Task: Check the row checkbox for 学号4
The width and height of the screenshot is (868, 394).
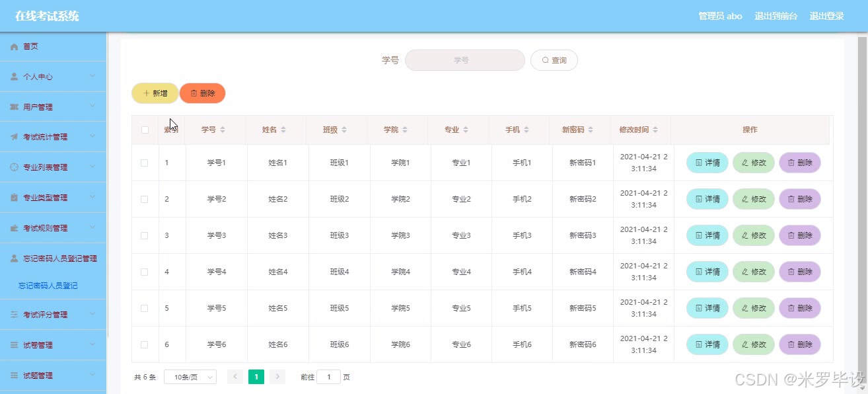Action: pos(145,272)
